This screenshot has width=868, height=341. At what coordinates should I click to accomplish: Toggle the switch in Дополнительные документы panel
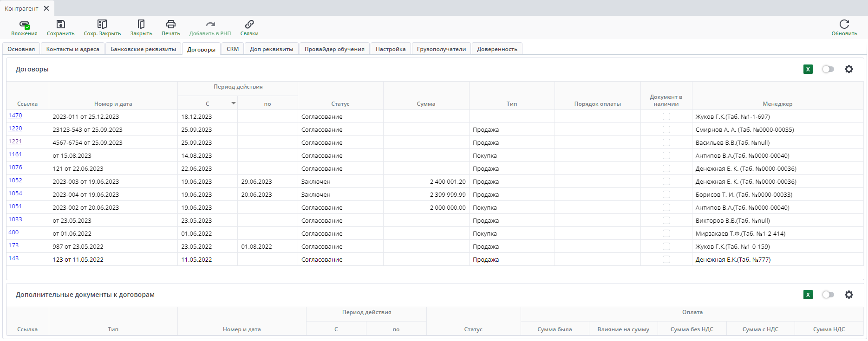click(x=828, y=295)
